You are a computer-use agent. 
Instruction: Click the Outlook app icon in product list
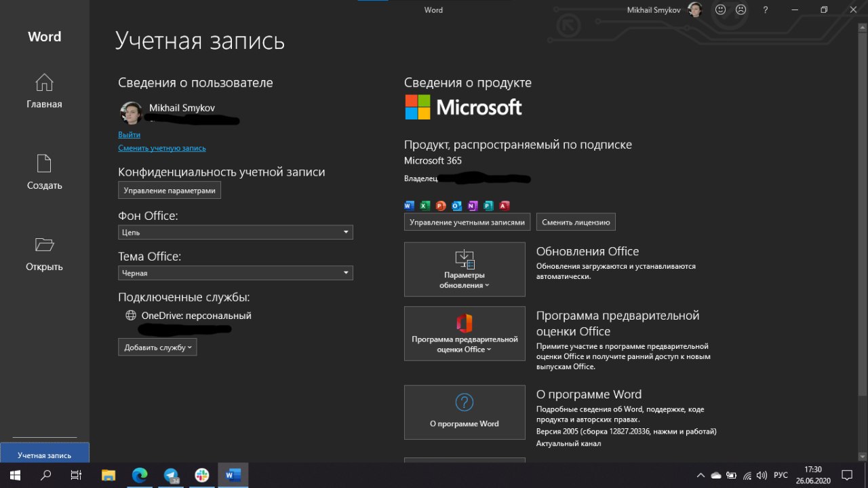pos(456,206)
